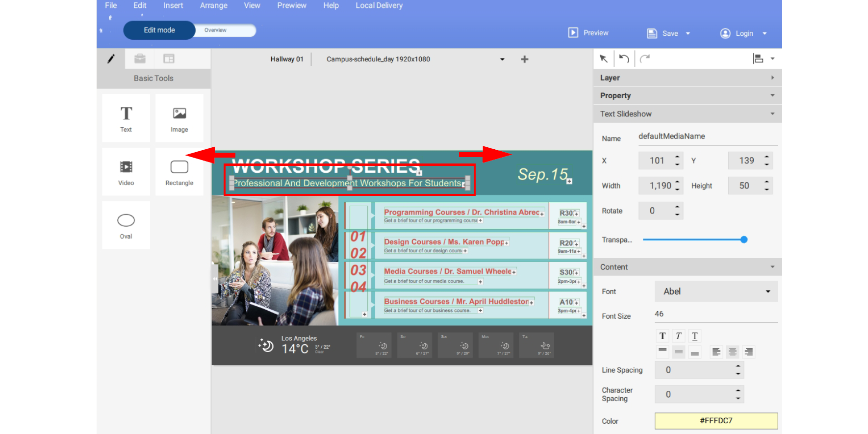Select the arrow pointer tool
Viewport: 868px width, 434px height.
(604, 59)
